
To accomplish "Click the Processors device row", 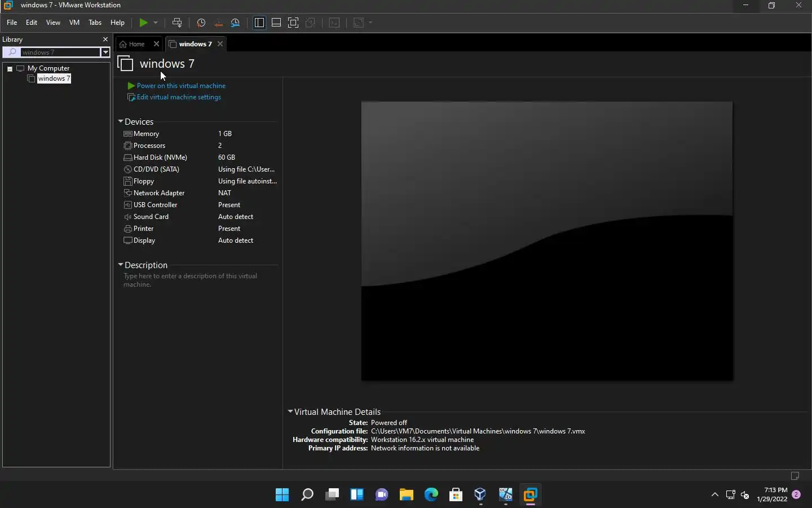I will (200, 146).
